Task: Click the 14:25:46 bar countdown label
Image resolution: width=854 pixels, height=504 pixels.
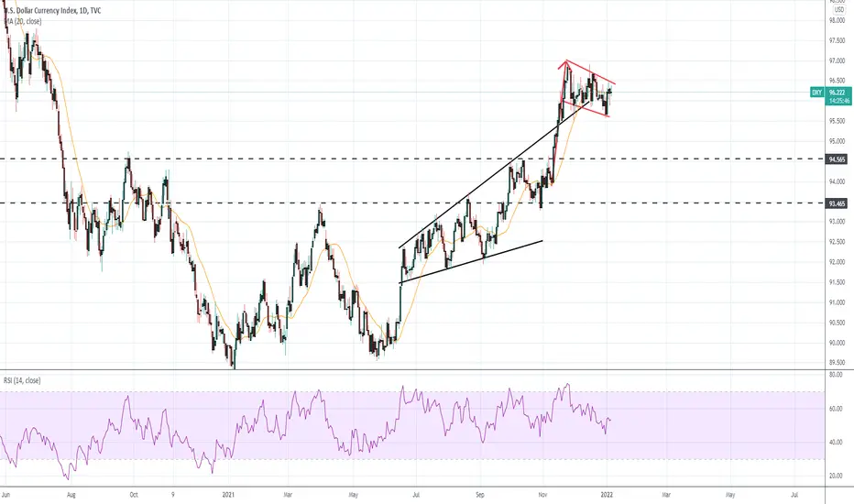Action: [x=838, y=102]
